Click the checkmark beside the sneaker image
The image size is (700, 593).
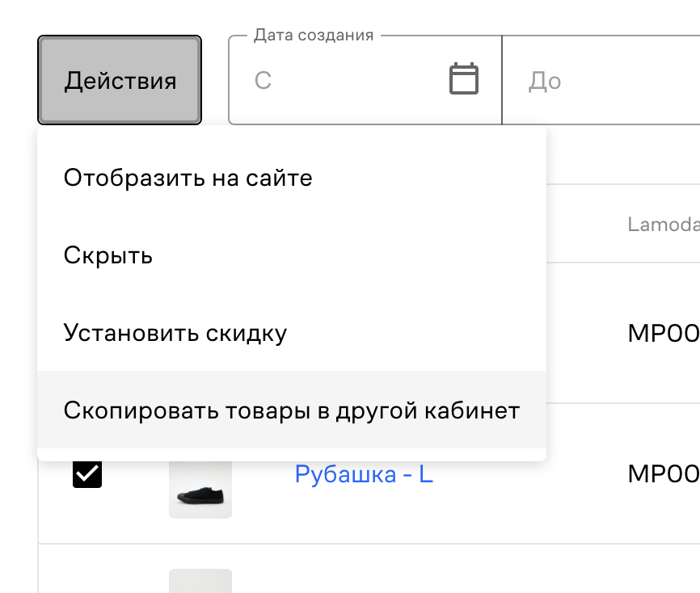[87, 474]
